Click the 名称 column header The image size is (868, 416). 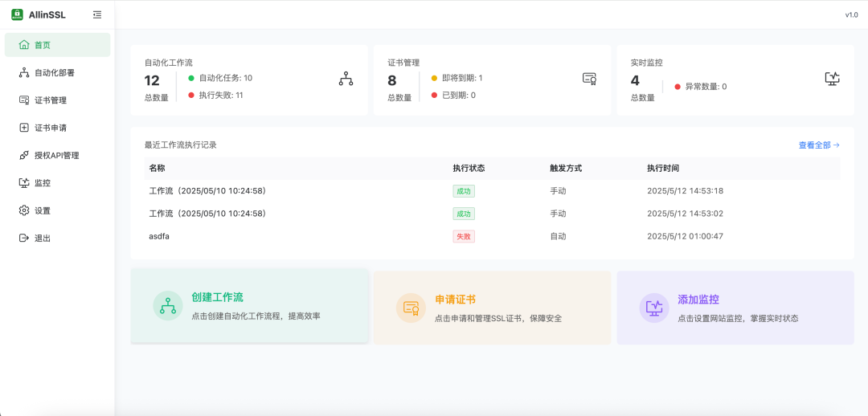point(158,168)
